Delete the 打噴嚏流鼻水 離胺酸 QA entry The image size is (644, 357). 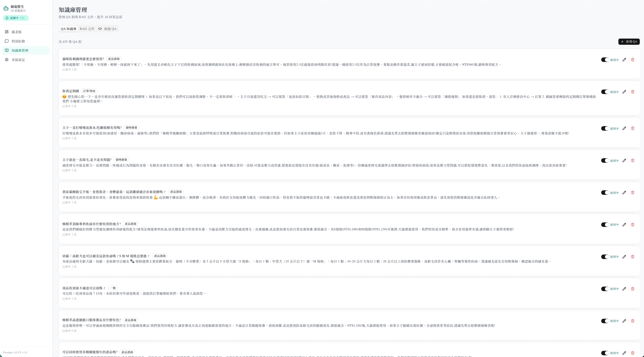pos(632,128)
